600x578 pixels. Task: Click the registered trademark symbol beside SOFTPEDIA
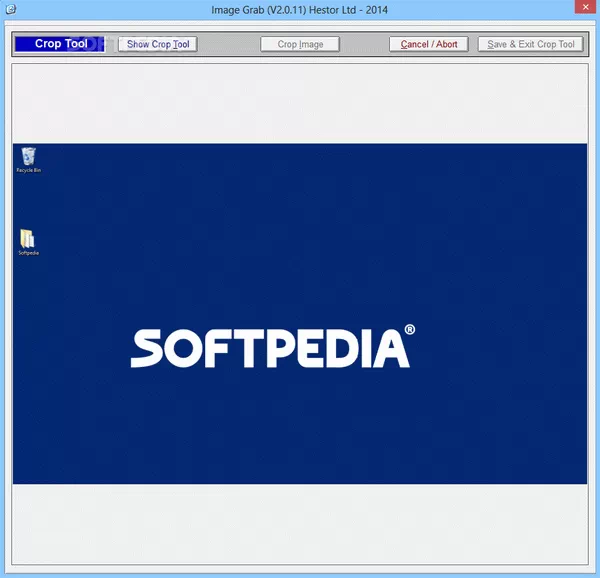pyautogui.click(x=410, y=330)
